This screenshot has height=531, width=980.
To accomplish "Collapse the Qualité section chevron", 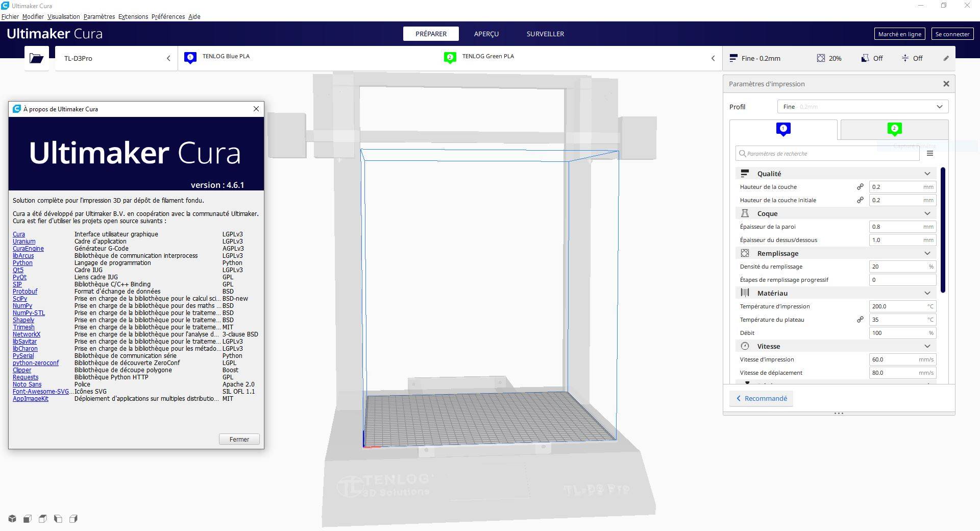I will (927, 174).
